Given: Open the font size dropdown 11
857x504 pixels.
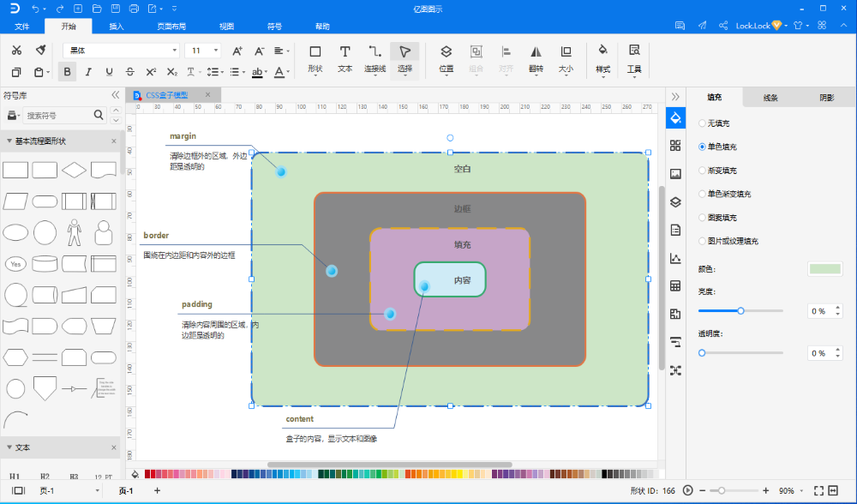Looking at the screenshot, I should click(203, 51).
